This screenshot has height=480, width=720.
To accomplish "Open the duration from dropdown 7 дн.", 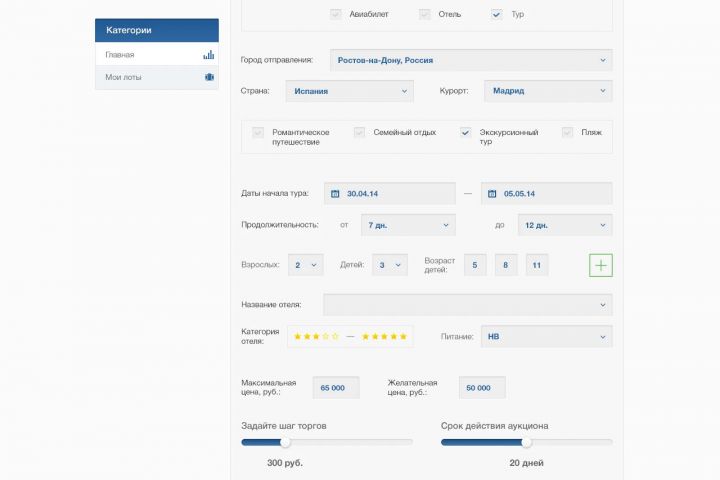I will tap(408, 225).
